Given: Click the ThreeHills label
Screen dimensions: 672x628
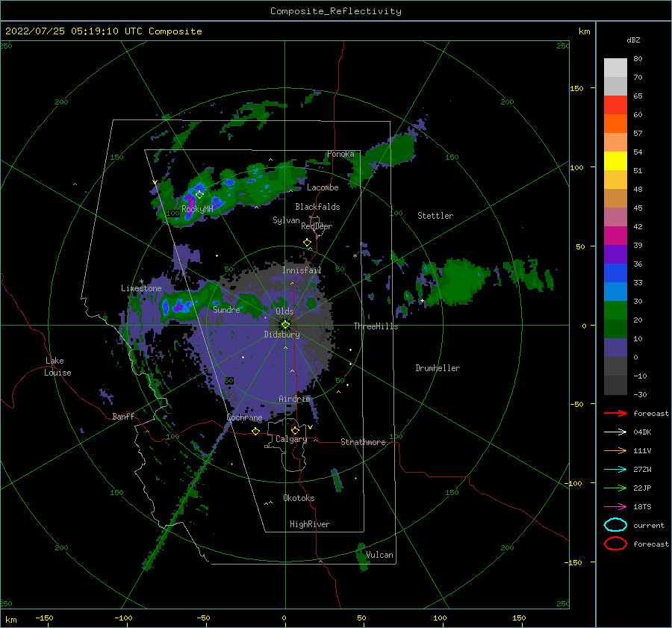Looking at the screenshot, I should pyautogui.click(x=376, y=326).
